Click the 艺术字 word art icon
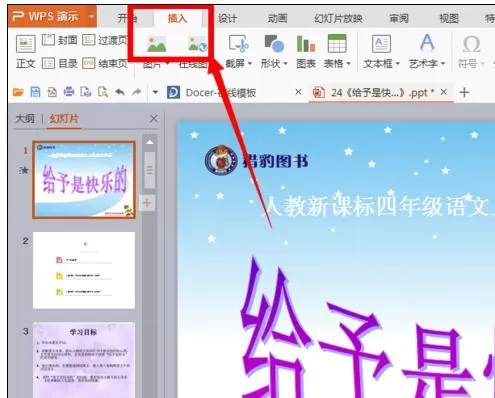The height and width of the screenshot is (398, 495). 427,43
